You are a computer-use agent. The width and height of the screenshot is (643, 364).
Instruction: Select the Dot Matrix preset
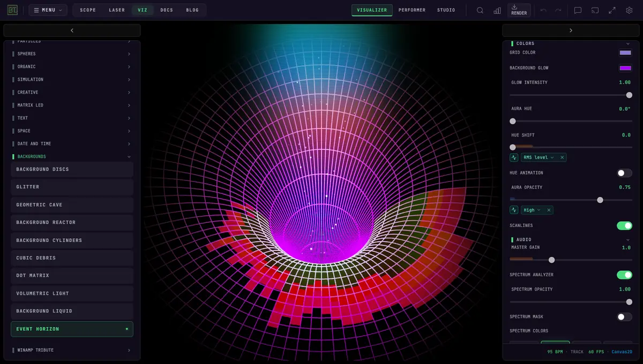72,276
